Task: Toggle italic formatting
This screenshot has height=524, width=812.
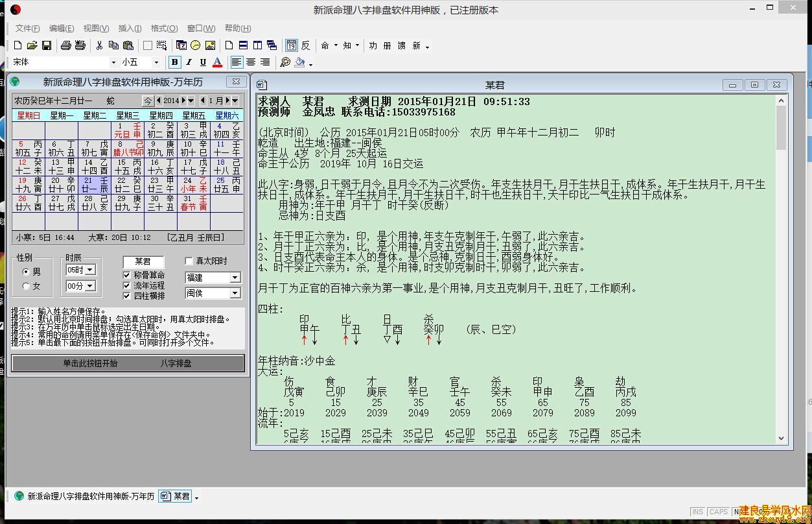Action: click(189, 62)
